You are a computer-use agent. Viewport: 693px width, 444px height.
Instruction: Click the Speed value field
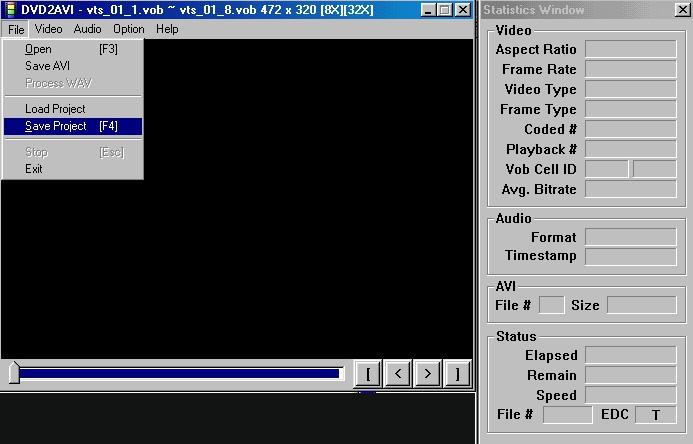pos(631,395)
